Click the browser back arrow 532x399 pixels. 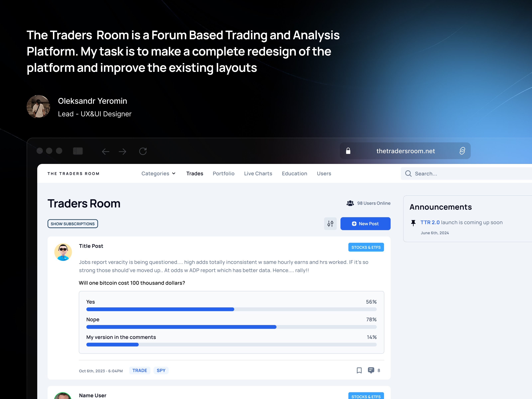point(106,151)
